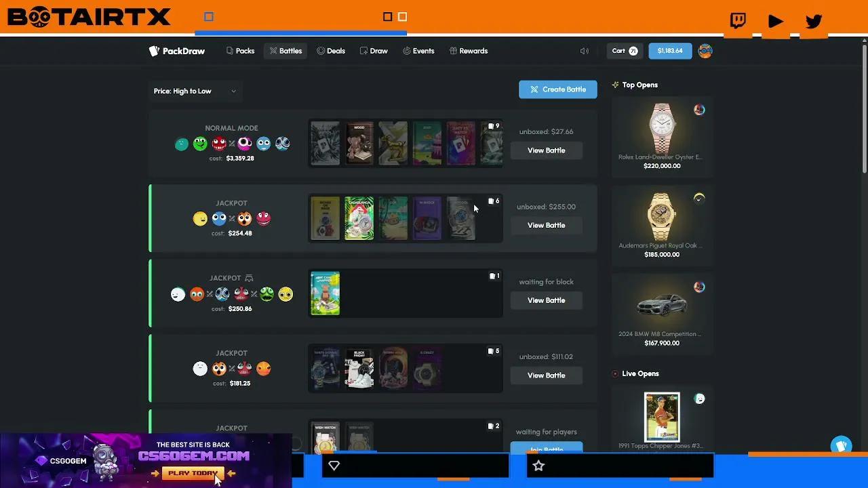Open the Twitch channel icon
The image size is (868, 488).
tap(738, 21)
